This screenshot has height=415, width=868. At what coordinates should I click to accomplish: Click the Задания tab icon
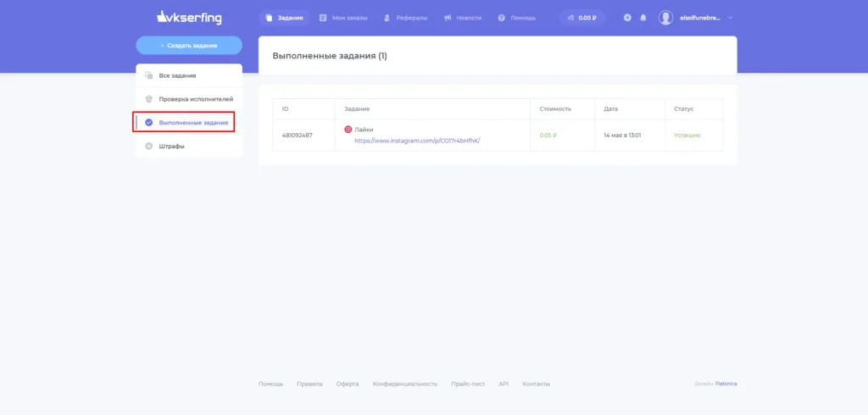tap(269, 18)
